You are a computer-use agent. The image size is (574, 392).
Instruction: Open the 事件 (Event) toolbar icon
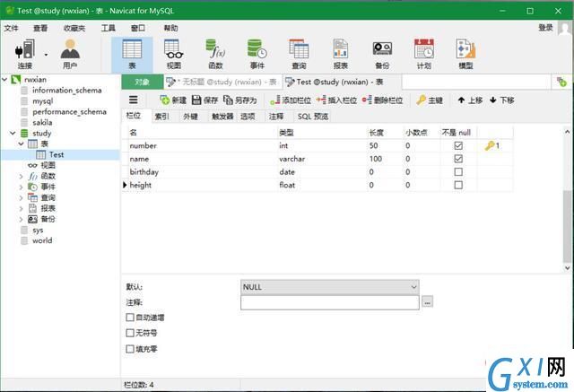coord(257,54)
